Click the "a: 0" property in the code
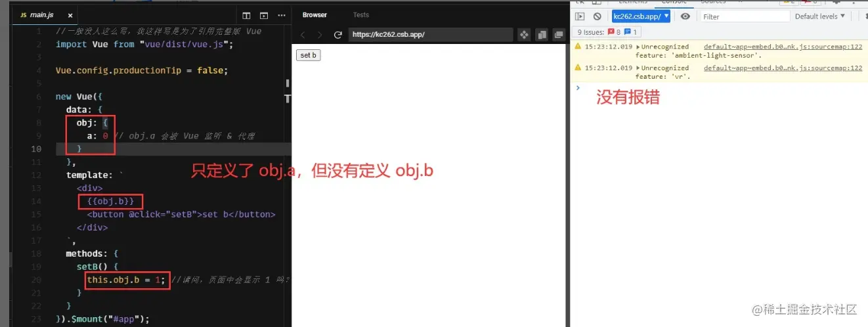 (97, 136)
